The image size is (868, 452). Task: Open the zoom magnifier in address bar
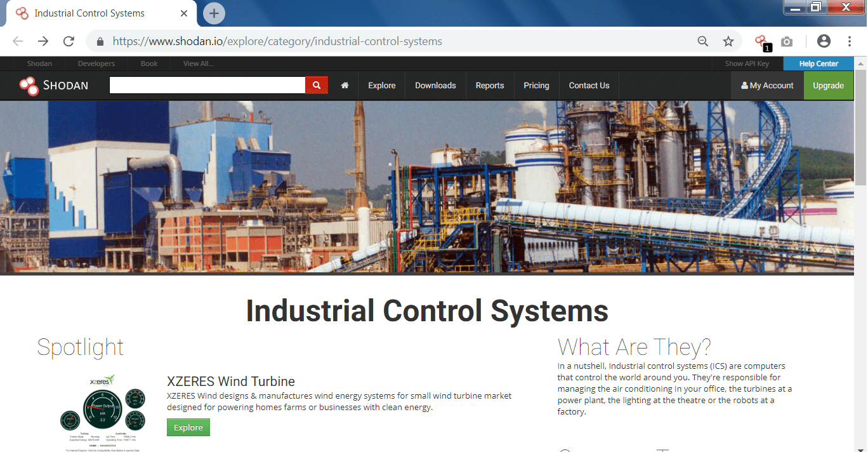[x=703, y=41]
